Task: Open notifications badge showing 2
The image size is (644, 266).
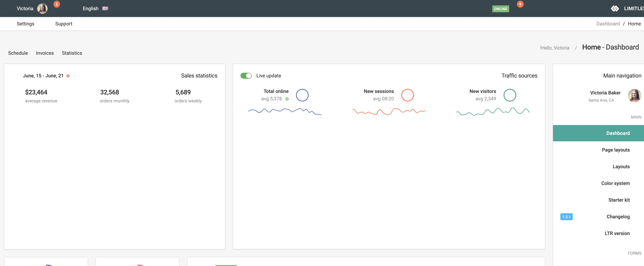Action: click(57, 4)
